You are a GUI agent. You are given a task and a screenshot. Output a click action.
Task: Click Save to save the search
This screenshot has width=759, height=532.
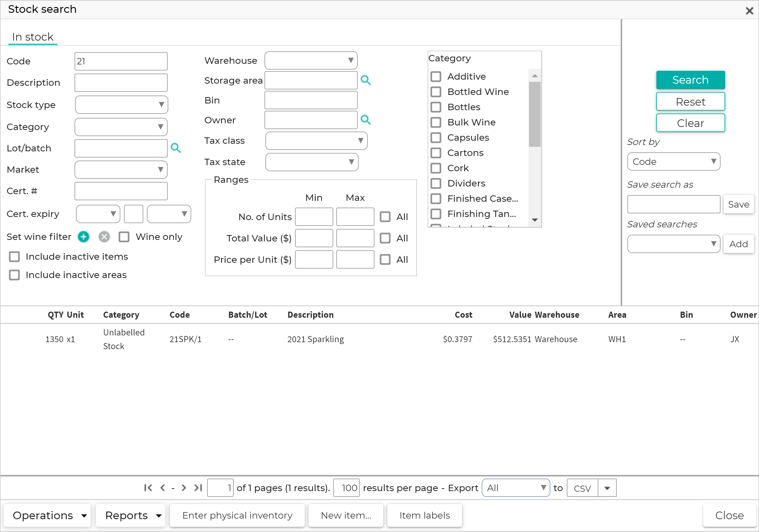point(739,204)
